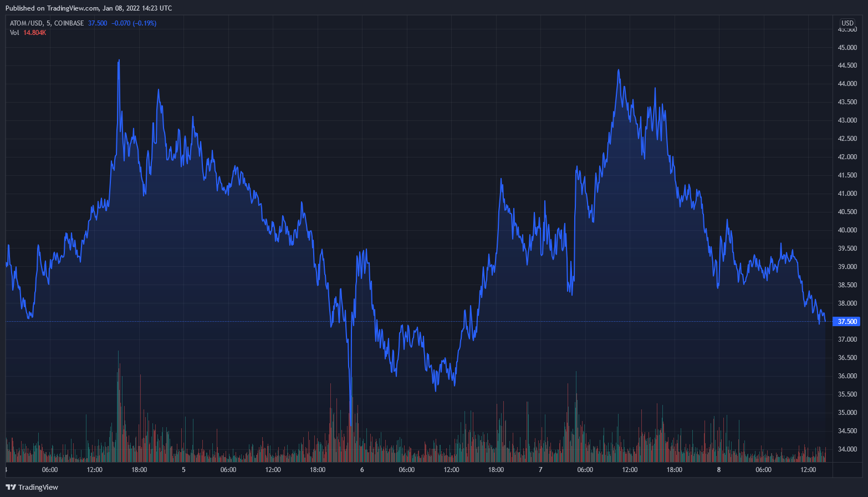Image resolution: width=868 pixels, height=497 pixels.
Task: Click the Published on TradingView.com header text
Action: 89,8
